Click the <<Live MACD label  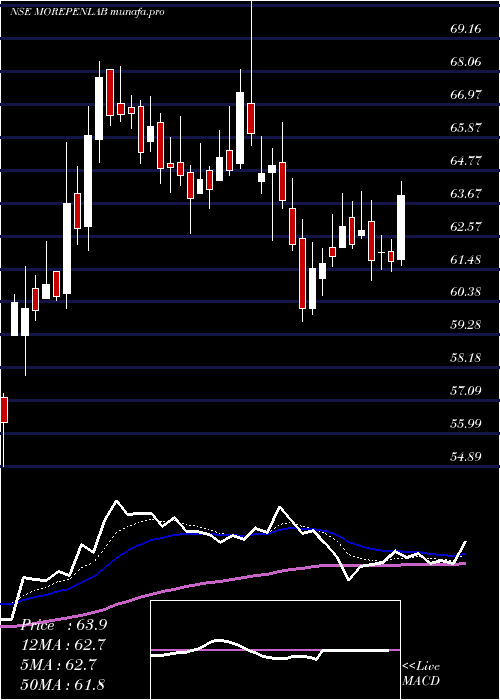tap(421, 674)
